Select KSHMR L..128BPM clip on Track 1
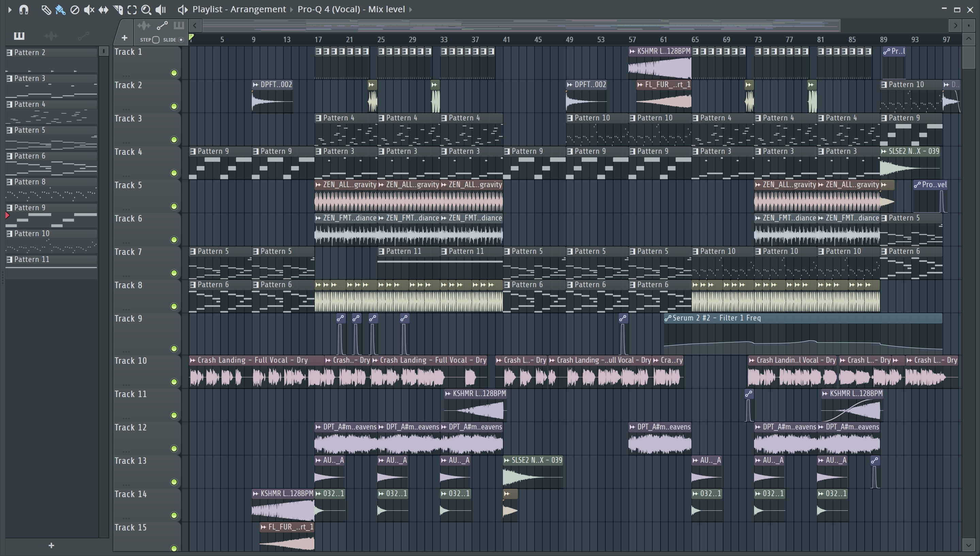 (x=660, y=63)
